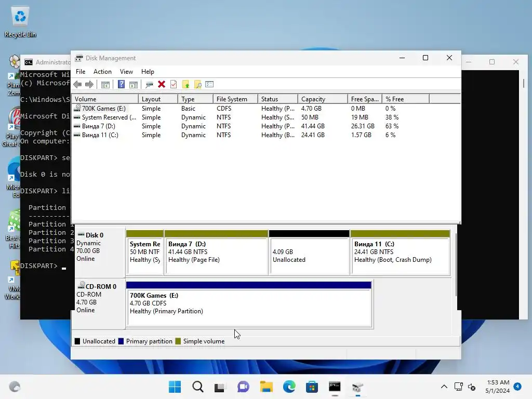Toggle the Show/Hide Action Pane toolbar icon
The width and height of the screenshot is (532, 399).
coord(134,85)
